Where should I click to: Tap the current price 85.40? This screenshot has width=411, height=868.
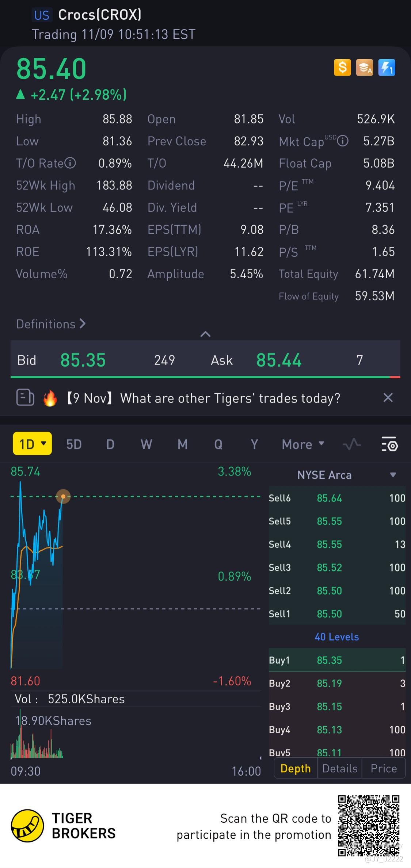click(51, 69)
